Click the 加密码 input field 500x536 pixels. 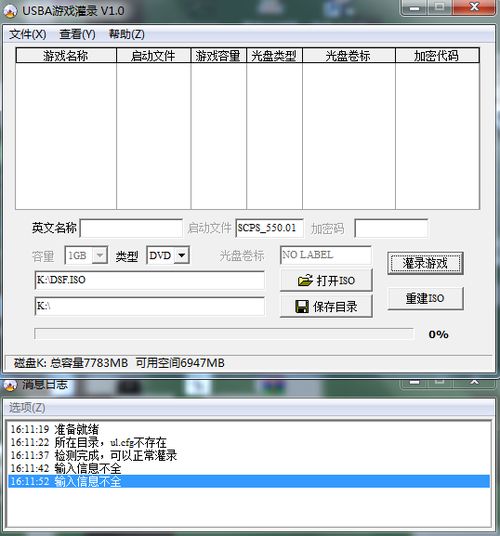[x=391, y=228]
